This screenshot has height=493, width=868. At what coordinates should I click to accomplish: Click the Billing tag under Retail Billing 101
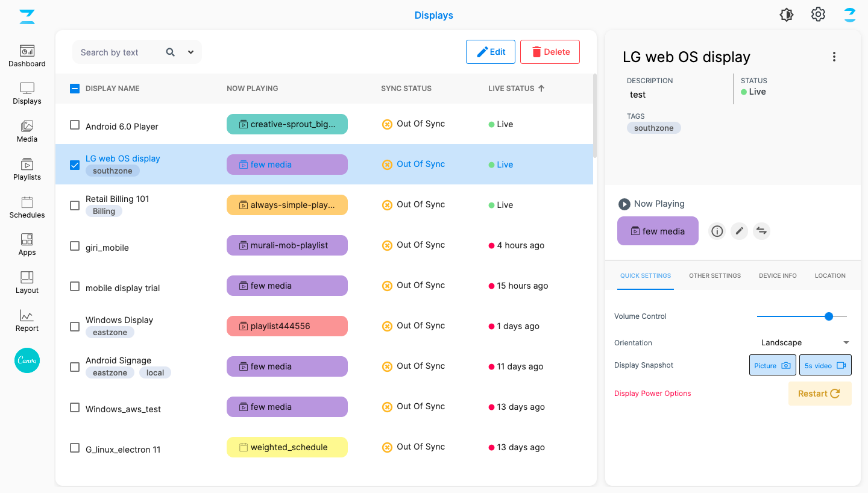[104, 212]
